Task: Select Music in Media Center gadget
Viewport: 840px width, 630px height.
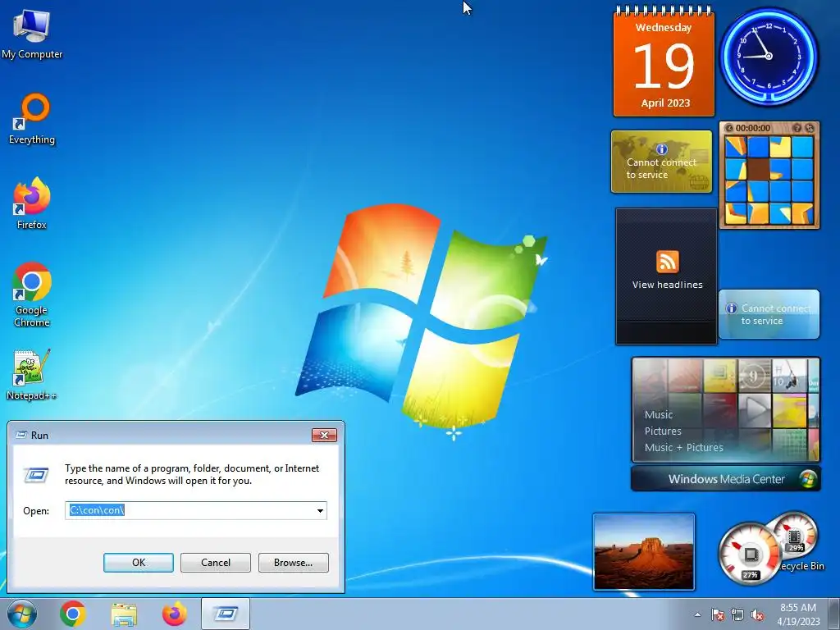Action: 659,414
